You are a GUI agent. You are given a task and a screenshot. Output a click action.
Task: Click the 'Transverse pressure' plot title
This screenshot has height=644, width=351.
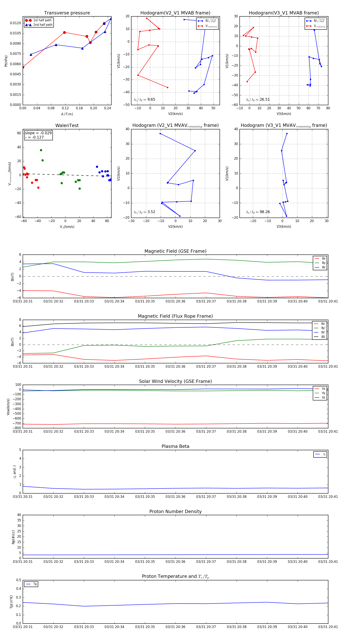[67, 13]
